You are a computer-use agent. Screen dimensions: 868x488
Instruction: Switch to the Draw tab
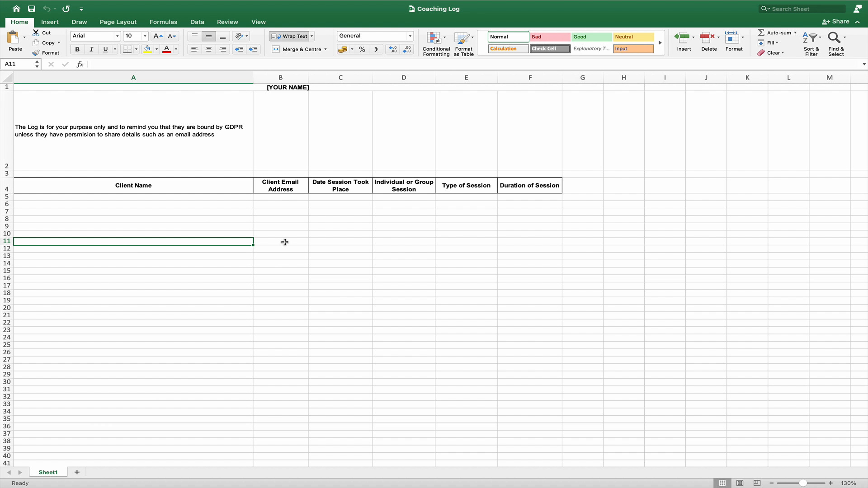(79, 22)
